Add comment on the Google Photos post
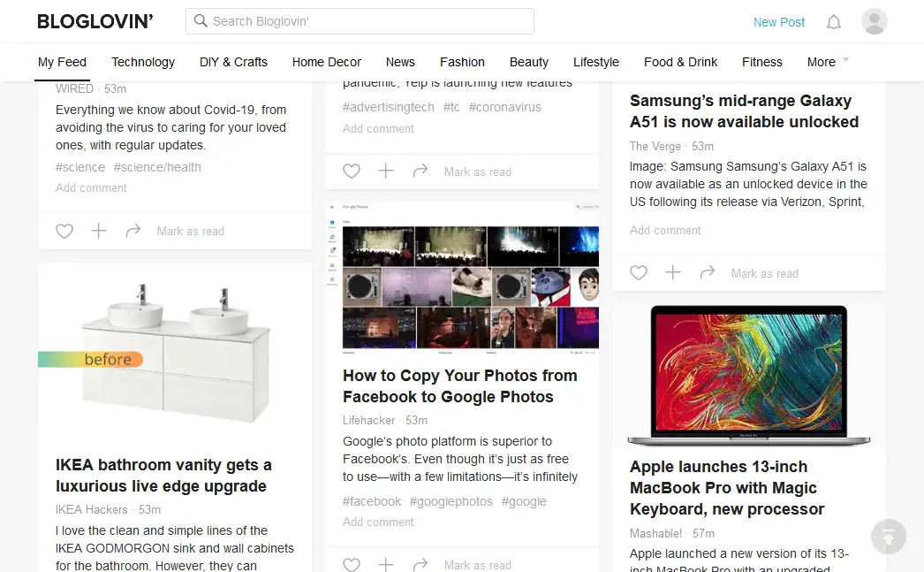Viewport: 924px width, 572px height. tap(378, 522)
